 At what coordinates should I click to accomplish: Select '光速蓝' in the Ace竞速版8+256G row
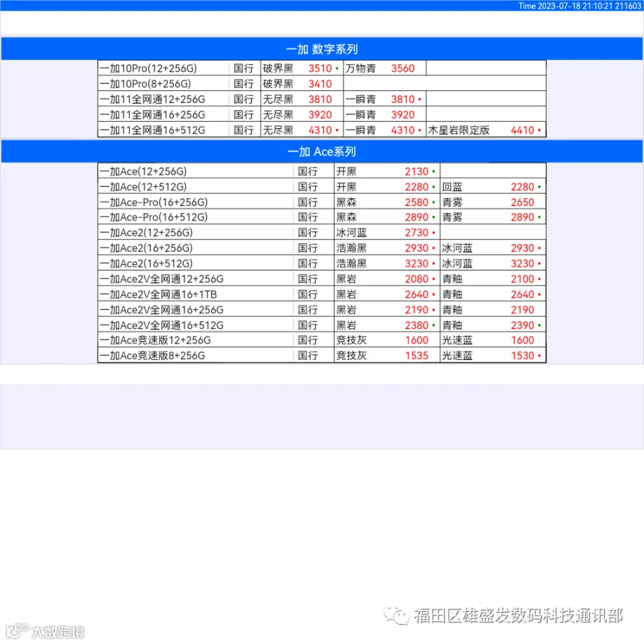click(457, 356)
